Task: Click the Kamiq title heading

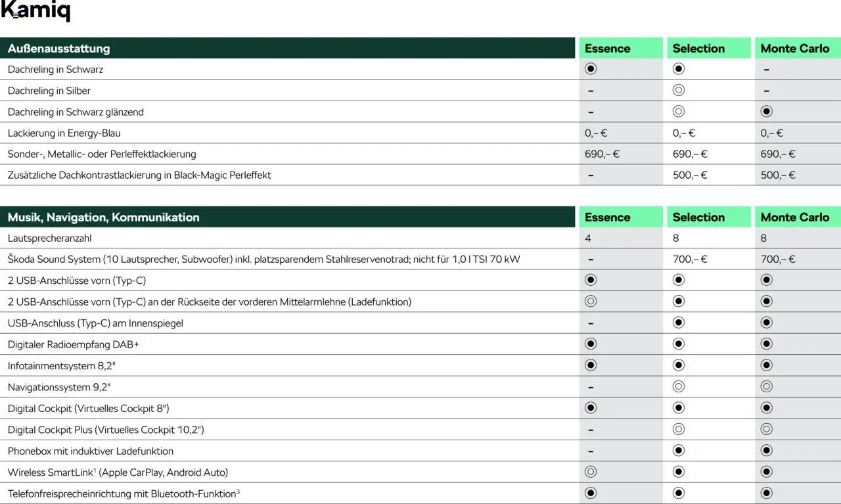Action: point(35,11)
